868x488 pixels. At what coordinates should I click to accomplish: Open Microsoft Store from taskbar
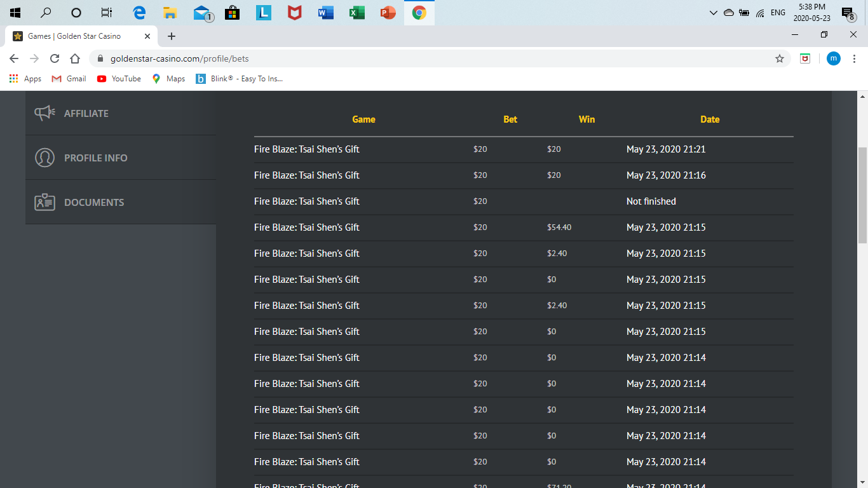click(233, 13)
